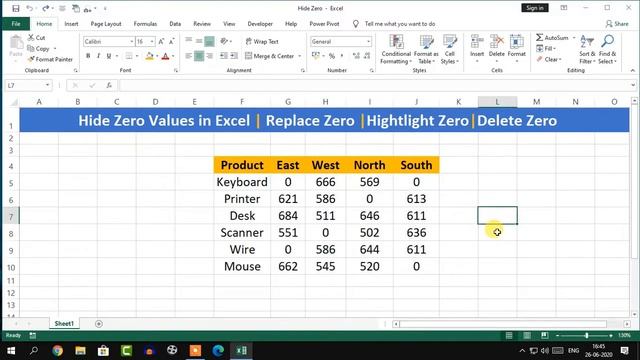Switch to the Data tab

(x=175, y=24)
